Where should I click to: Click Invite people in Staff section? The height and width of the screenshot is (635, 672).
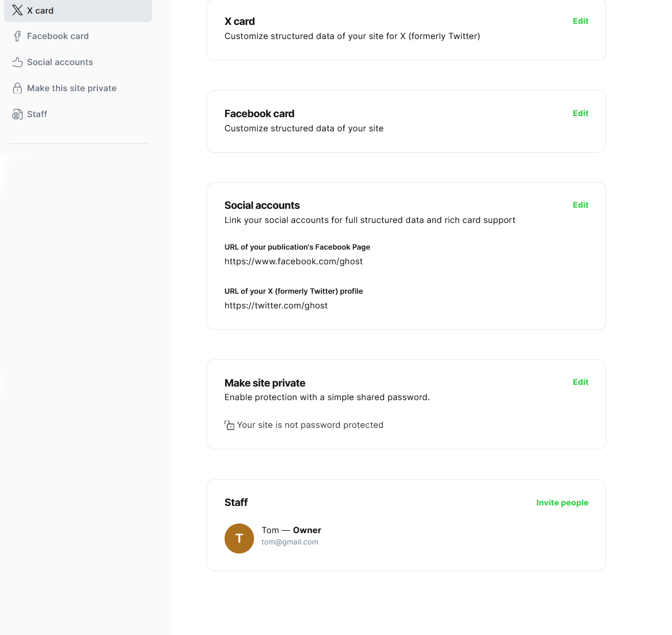(562, 503)
